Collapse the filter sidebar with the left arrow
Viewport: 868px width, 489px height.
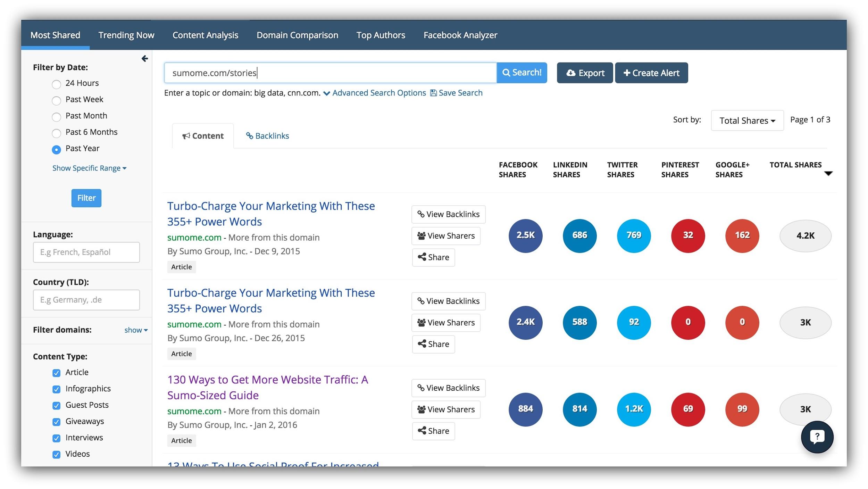[145, 59]
